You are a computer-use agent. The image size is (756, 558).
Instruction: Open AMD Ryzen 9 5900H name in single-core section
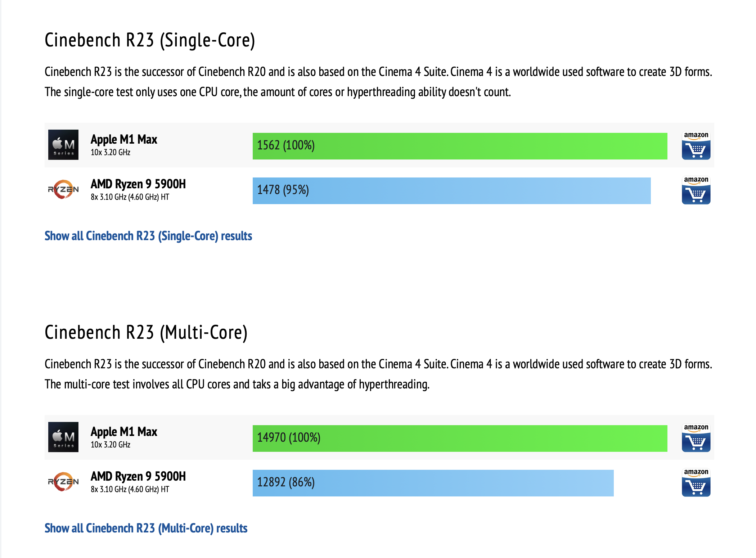click(x=138, y=184)
